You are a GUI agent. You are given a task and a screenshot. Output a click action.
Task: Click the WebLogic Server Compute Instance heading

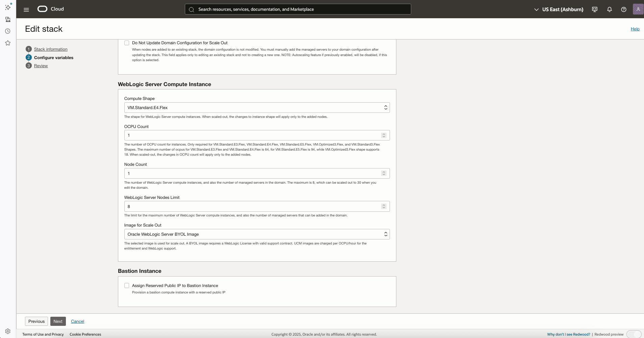click(165, 84)
